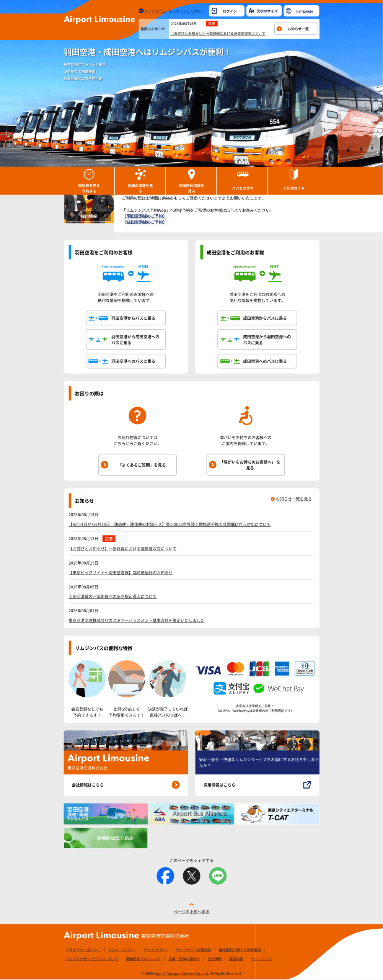
Task: Open the usage guide beginner icon
Action: 293,175
